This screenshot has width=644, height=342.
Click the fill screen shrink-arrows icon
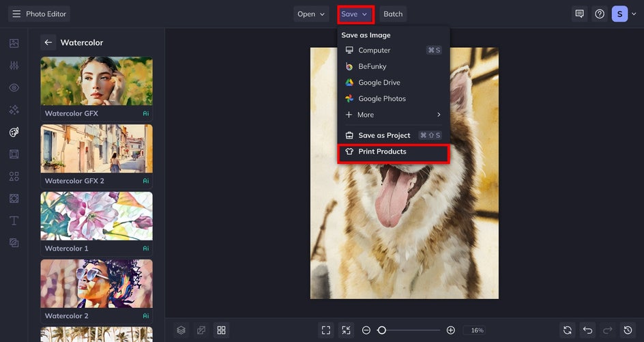coord(347,330)
